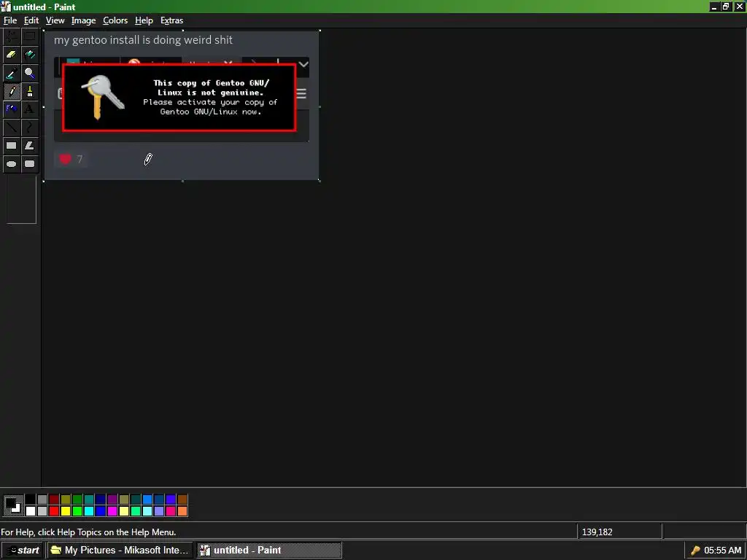The height and width of the screenshot is (560, 747).
Task: Select the Pick Color eyedropper tool
Action: (x=12, y=73)
